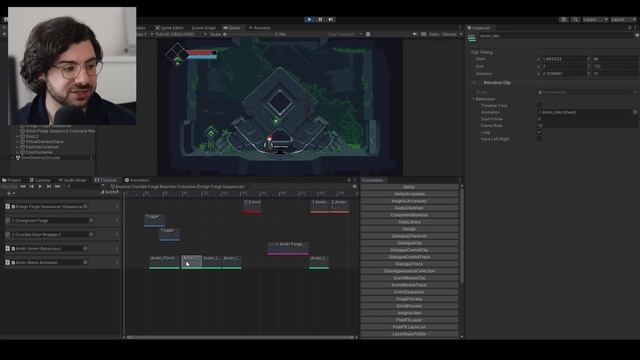The image size is (640, 360).
Task: Open the Animator tab
Action: 260,28
